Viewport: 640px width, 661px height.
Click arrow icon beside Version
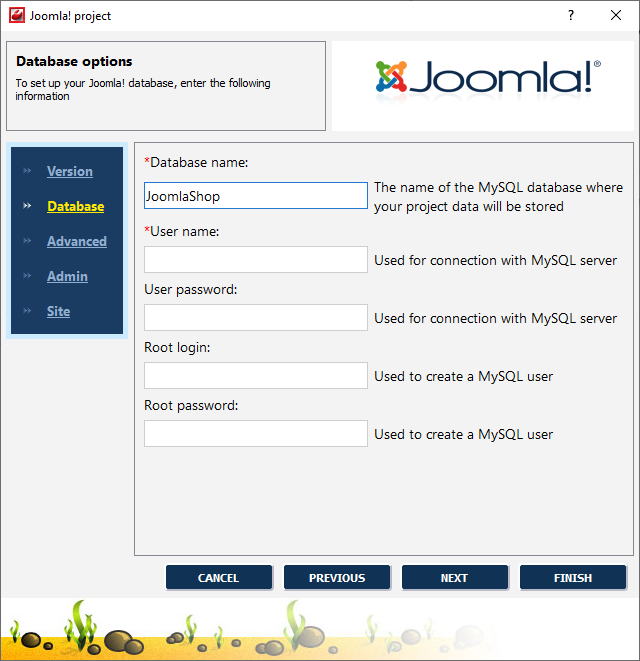tap(27, 171)
